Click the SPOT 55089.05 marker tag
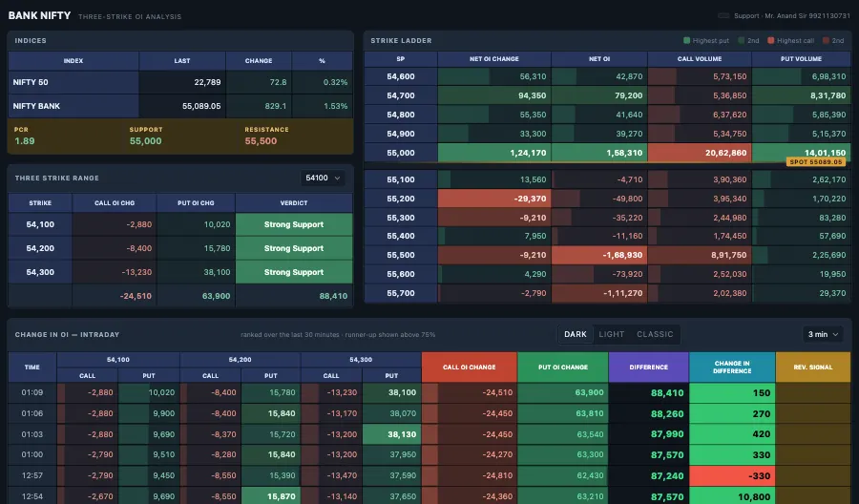859x504 pixels. (816, 161)
